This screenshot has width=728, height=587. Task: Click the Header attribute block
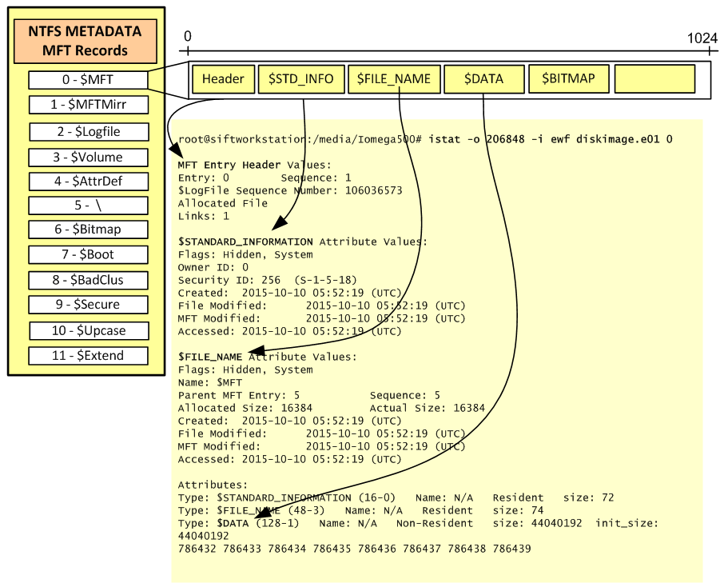click(x=223, y=79)
